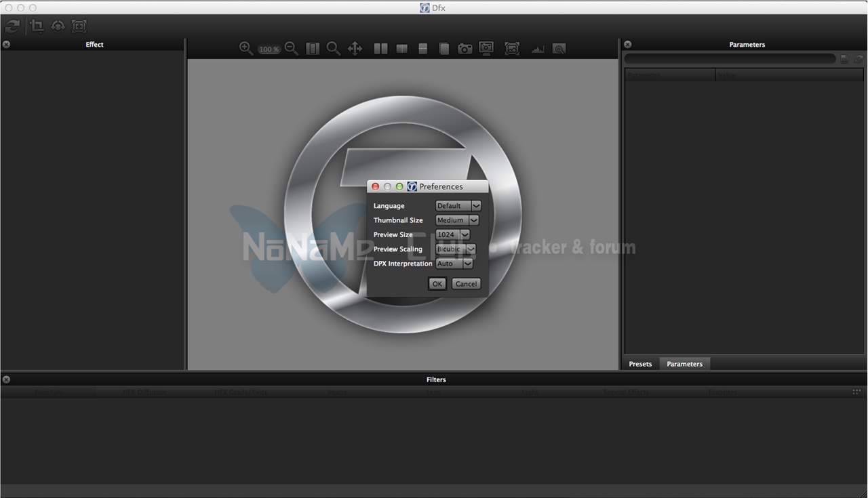The height and width of the screenshot is (498, 868).
Task: Click the stacked pages compare icon
Action: (443, 49)
